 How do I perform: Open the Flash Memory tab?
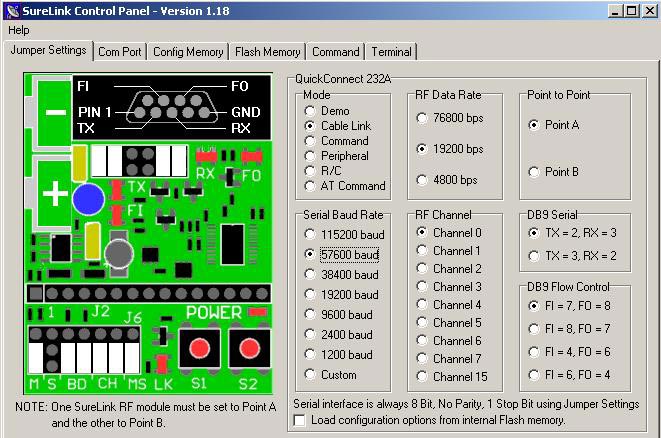tap(268, 52)
